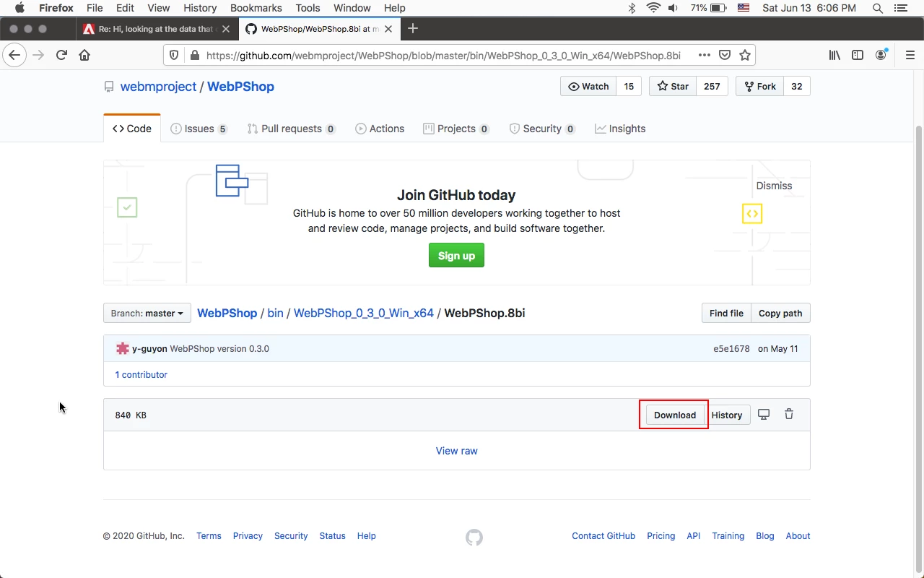Open the Wi-Fi status menu
The image size is (924, 578).
(x=654, y=8)
